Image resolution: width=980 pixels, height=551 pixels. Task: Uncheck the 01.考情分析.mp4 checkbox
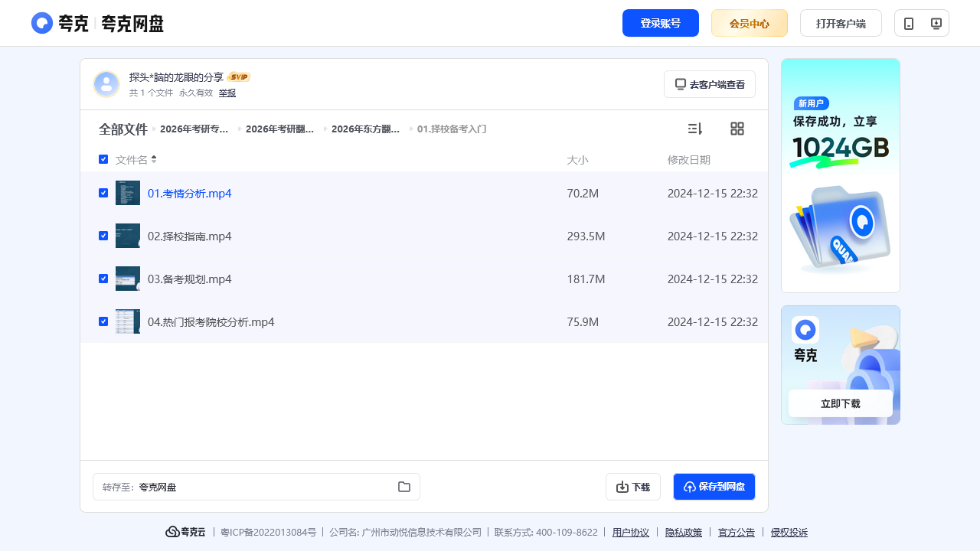click(103, 193)
